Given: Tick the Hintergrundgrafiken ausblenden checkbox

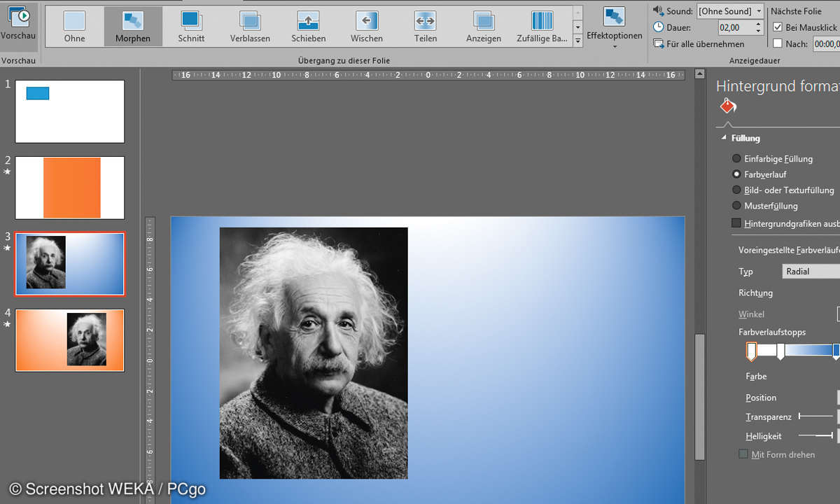Looking at the screenshot, I should pos(736,223).
